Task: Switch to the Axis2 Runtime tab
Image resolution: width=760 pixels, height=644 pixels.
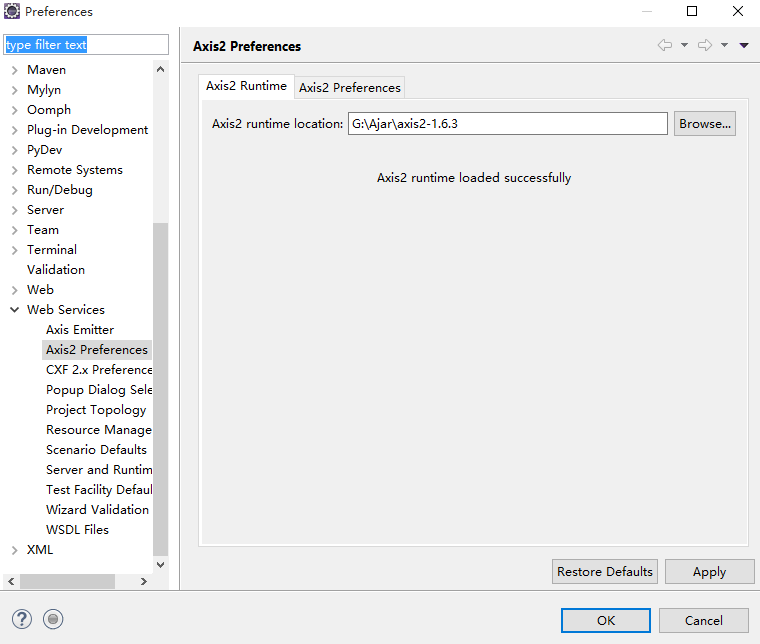Action: point(246,86)
